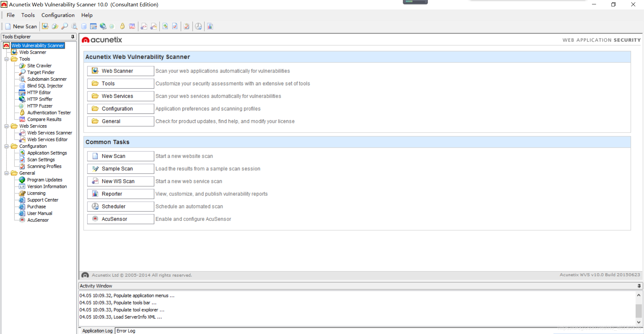This screenshot has width=644, height=334.
Task: Open Scheduler clock toolbar icon
Action: pyautogui.click(x=199, y=26)
